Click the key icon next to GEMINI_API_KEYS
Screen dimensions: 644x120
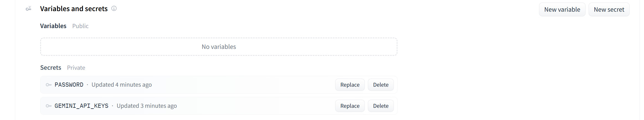click(x=48, y=106)
